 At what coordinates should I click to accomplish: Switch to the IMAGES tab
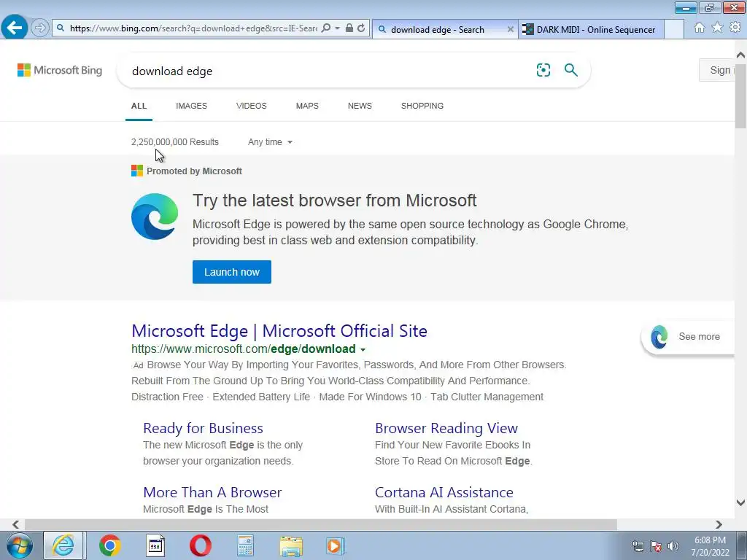pos(192,106)
